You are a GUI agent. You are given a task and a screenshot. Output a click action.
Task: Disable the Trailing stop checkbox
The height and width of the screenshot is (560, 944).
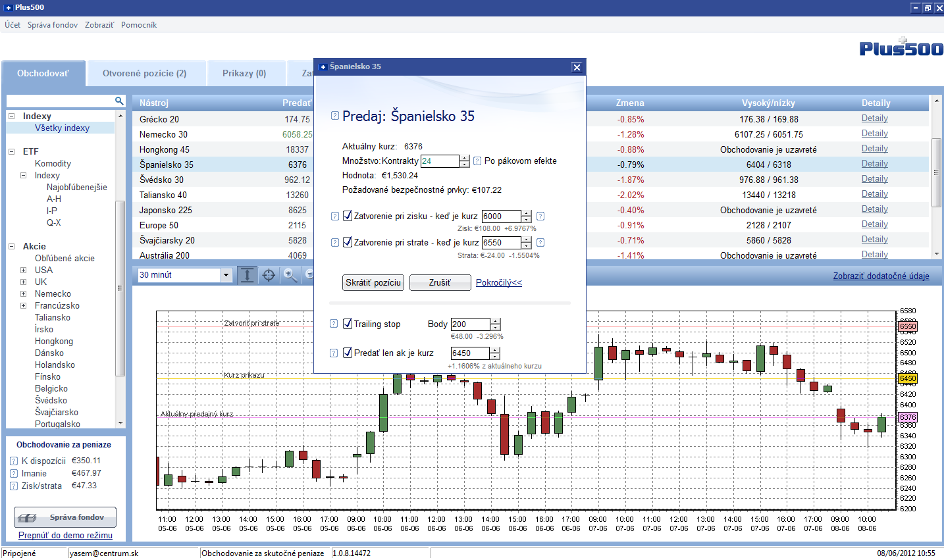pos(348,324)
